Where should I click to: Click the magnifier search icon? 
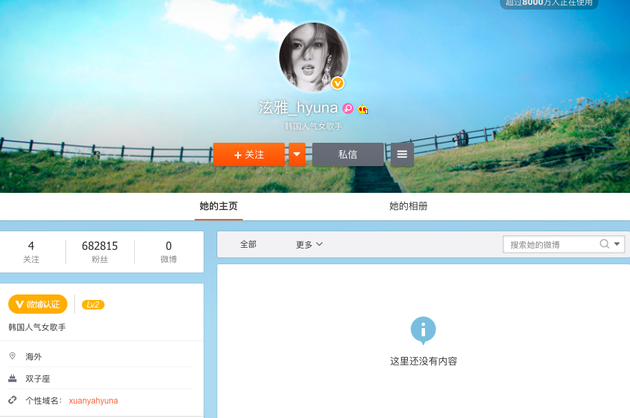tap(604, 244)
